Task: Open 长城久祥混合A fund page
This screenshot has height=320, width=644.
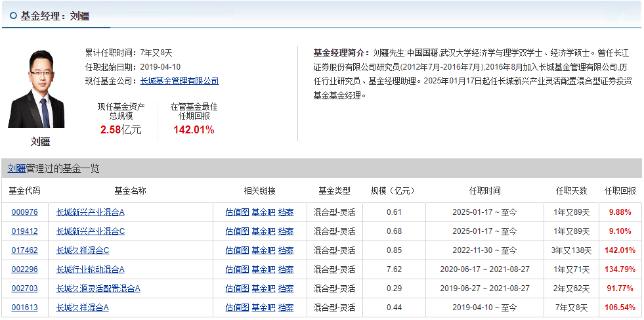Action: click(x=83, y=308)
